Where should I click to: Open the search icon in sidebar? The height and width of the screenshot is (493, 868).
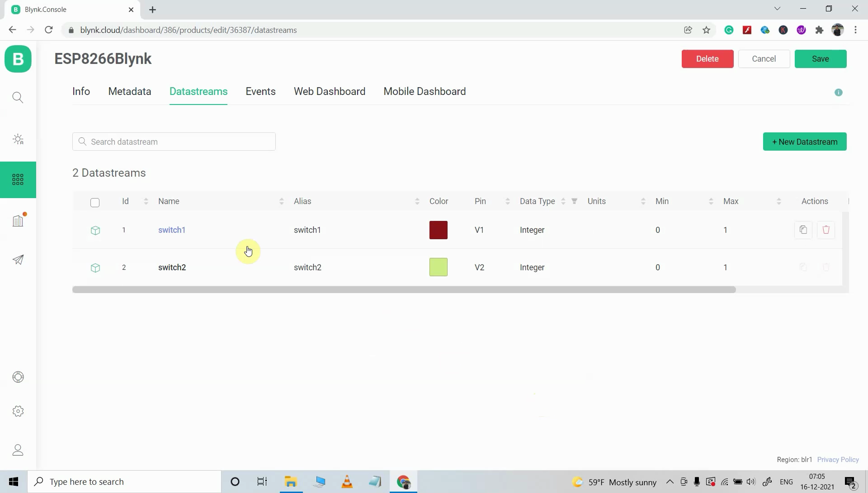pyautogui.click(x=18, y=97)
